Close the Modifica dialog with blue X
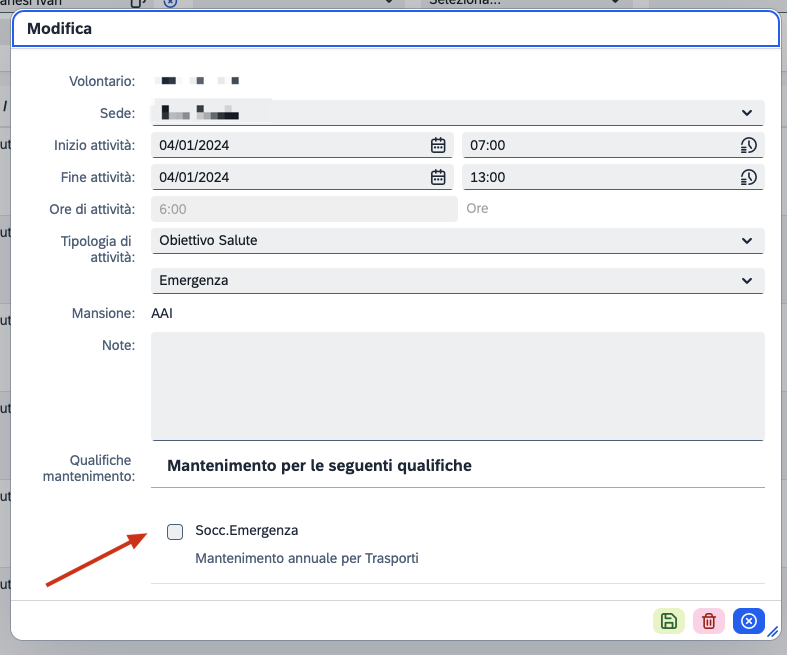 pos(748,621)
